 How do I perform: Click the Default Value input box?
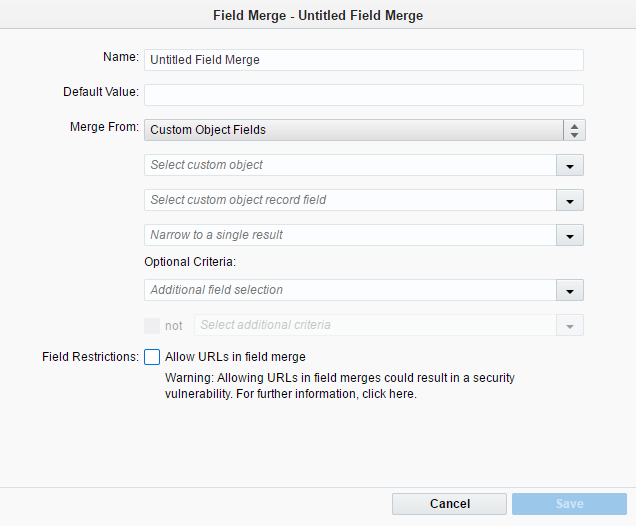pyautogui.click(x=363, y=95)
